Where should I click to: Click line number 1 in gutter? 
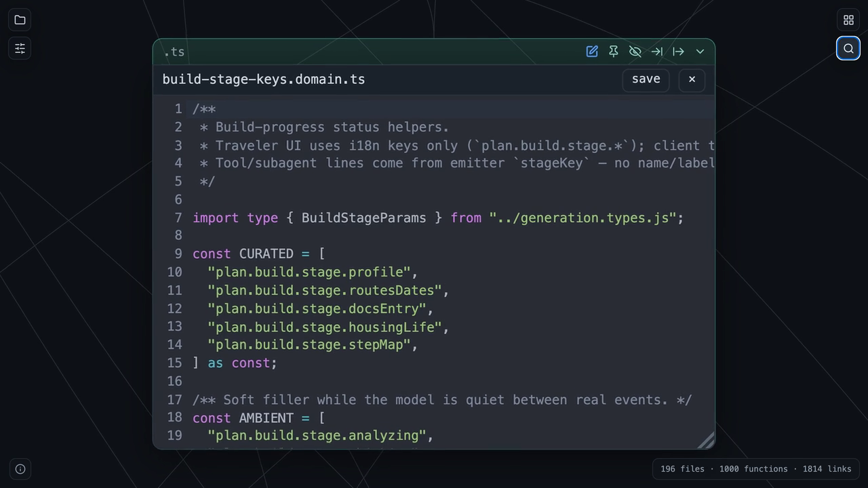click(178, 109)
